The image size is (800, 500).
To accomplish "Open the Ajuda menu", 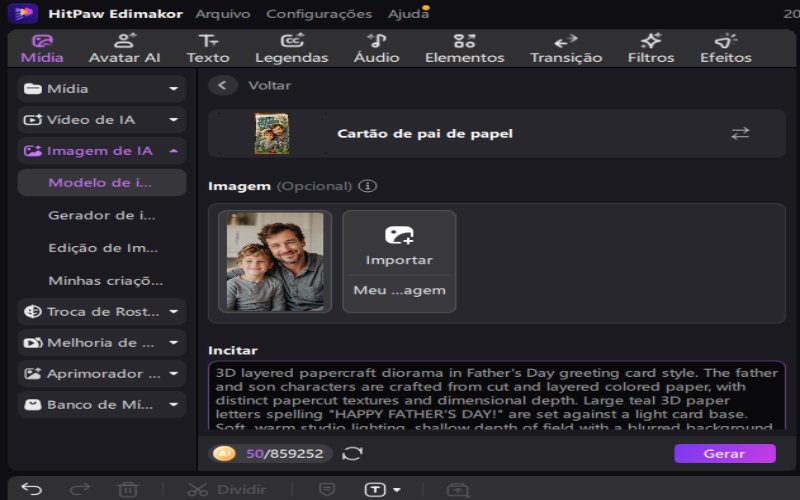I will coord(408,14).
